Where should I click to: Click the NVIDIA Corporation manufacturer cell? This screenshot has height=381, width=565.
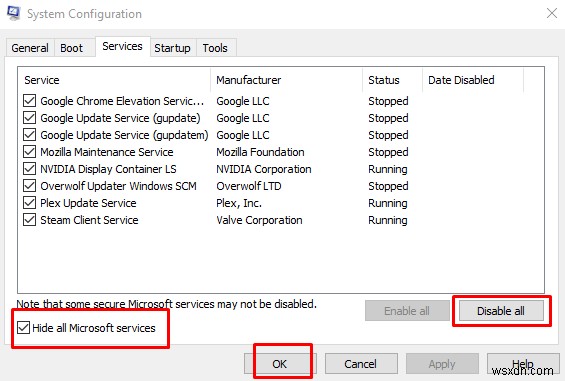click(264, 169)
